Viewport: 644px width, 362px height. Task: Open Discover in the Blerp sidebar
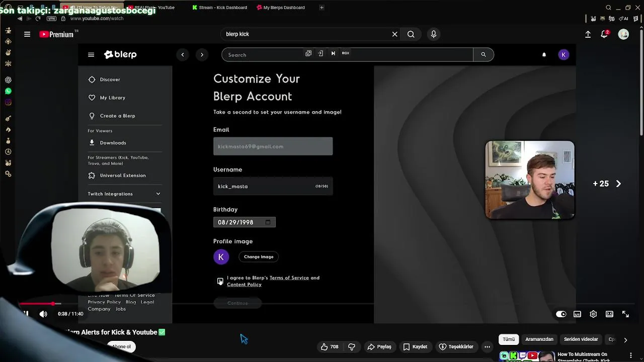[x=110, y=79]
